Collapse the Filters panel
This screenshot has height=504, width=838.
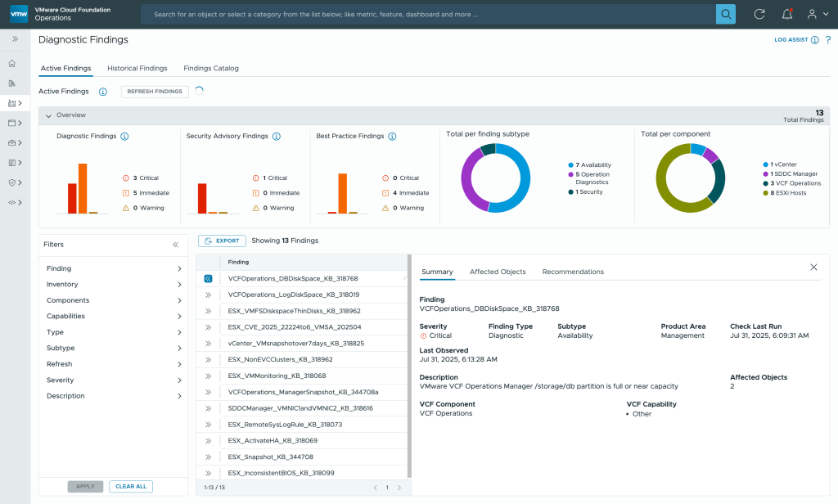[x=175, y=245]
